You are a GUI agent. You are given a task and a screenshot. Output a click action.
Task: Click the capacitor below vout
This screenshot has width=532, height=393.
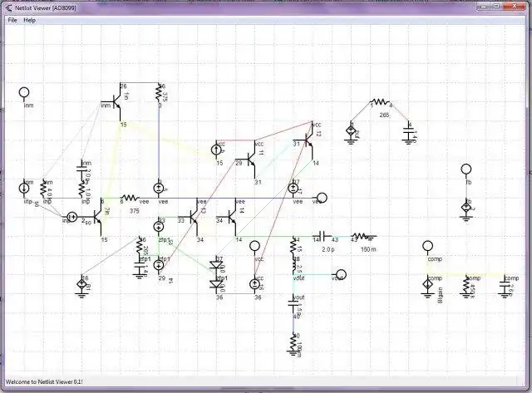[293, 304]
